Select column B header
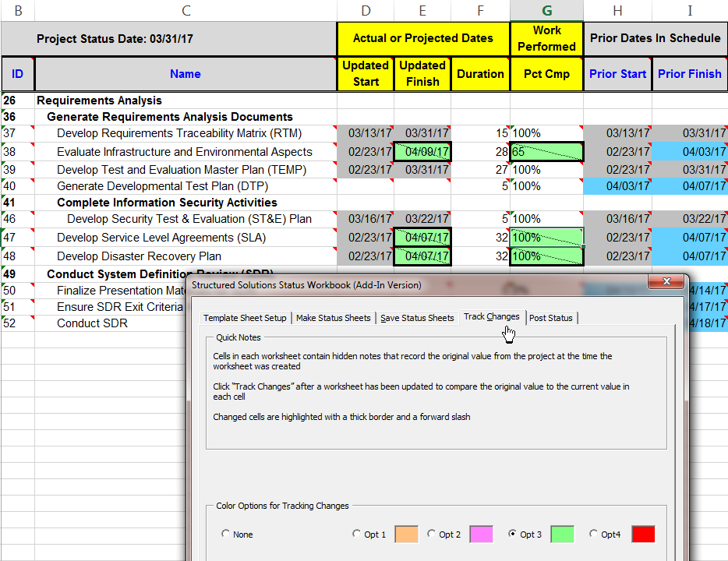 [18, 10]
